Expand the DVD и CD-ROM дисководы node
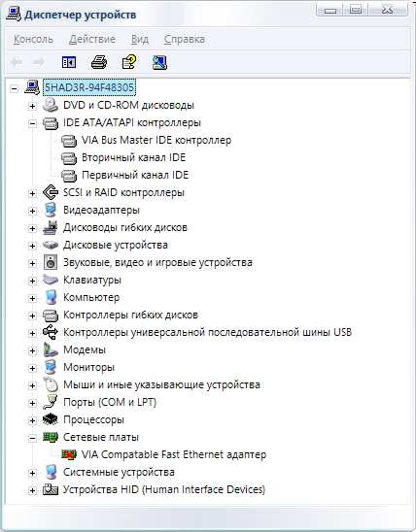Image resolution: width=416 pixels, height=532 pixels. (x=32, y=106)
